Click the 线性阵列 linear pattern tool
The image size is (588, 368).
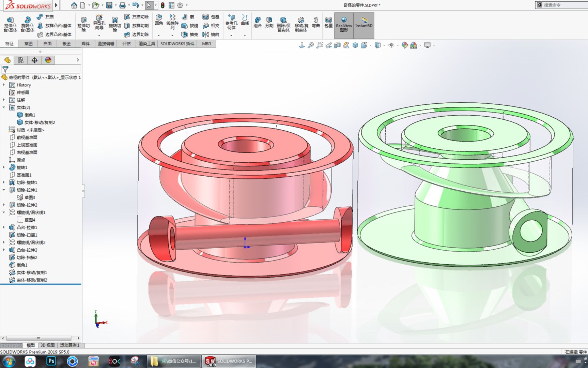click(x=172, y=22)
